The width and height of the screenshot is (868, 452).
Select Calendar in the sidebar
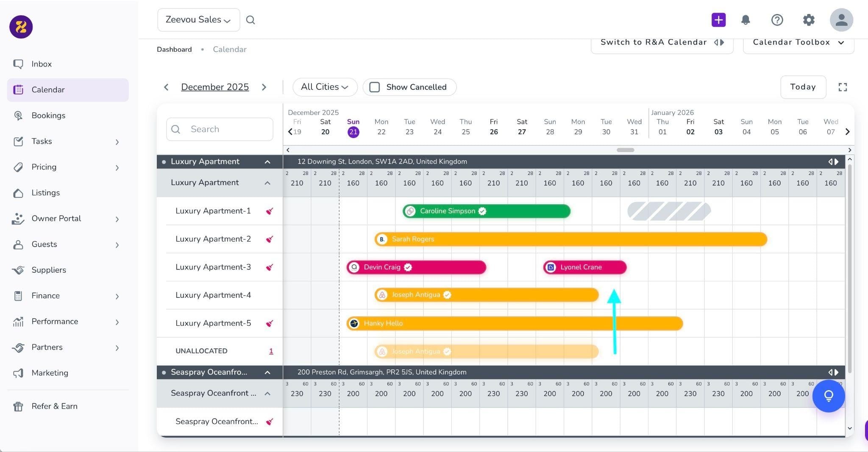[x=68, y=90]
